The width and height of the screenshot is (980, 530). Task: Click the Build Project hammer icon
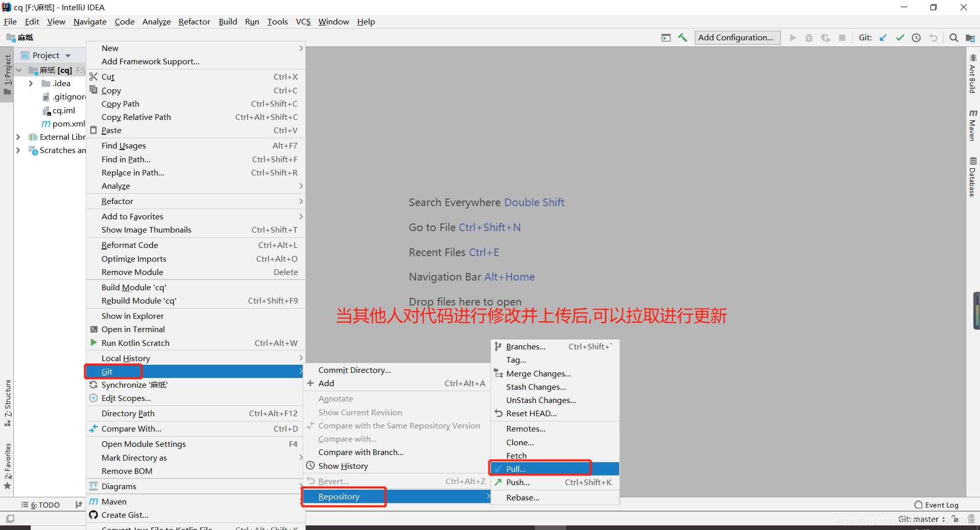(x=682, y=38)
